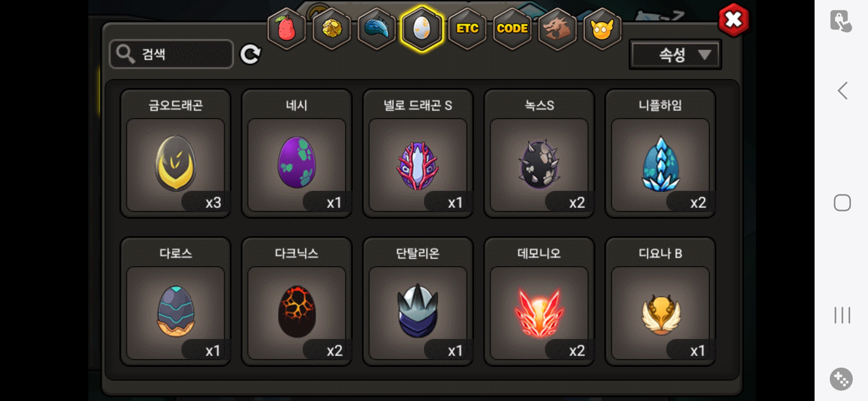Select the gold nugget category tab

[x=332, y=29]
